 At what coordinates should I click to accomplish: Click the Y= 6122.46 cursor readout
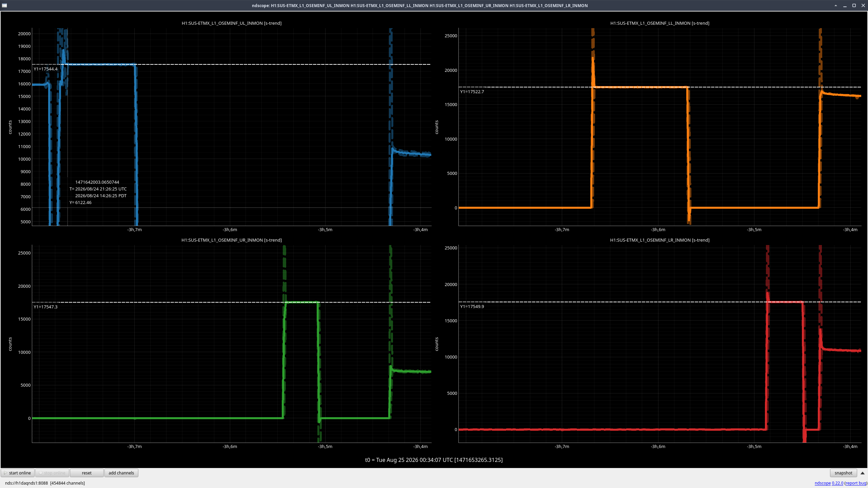pos(80,202)
